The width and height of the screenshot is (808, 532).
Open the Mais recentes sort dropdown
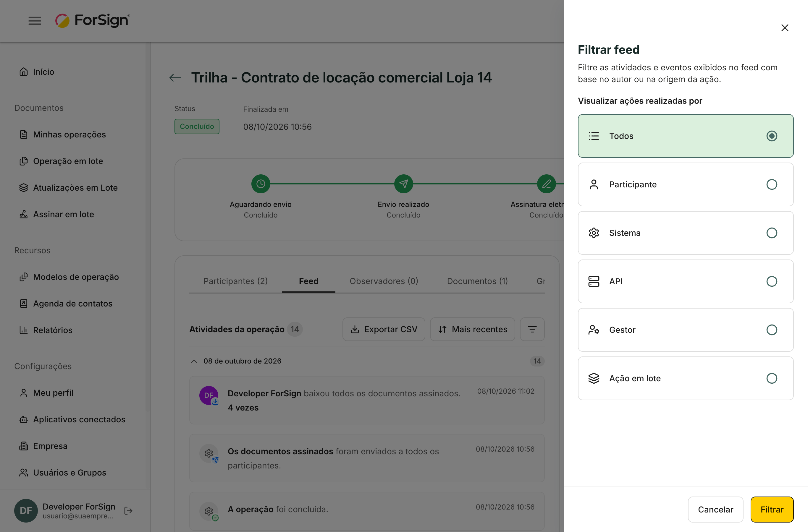pos(472,329)
